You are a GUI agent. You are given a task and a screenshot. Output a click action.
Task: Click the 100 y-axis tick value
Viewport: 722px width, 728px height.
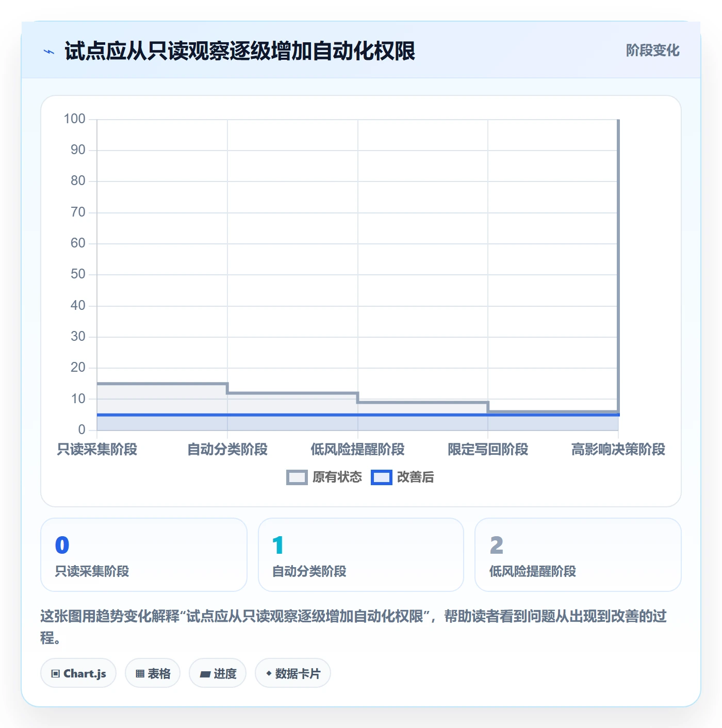(x=74, y=119)
